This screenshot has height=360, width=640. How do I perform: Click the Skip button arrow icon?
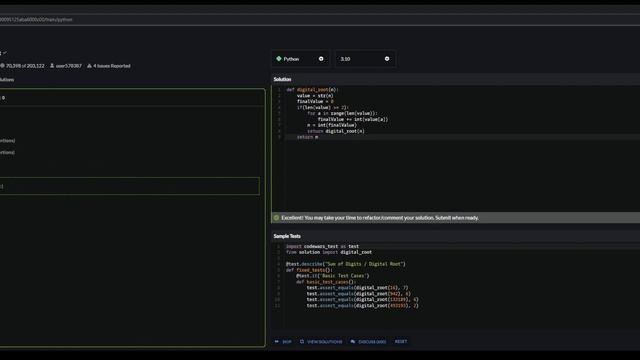[277, 342]
